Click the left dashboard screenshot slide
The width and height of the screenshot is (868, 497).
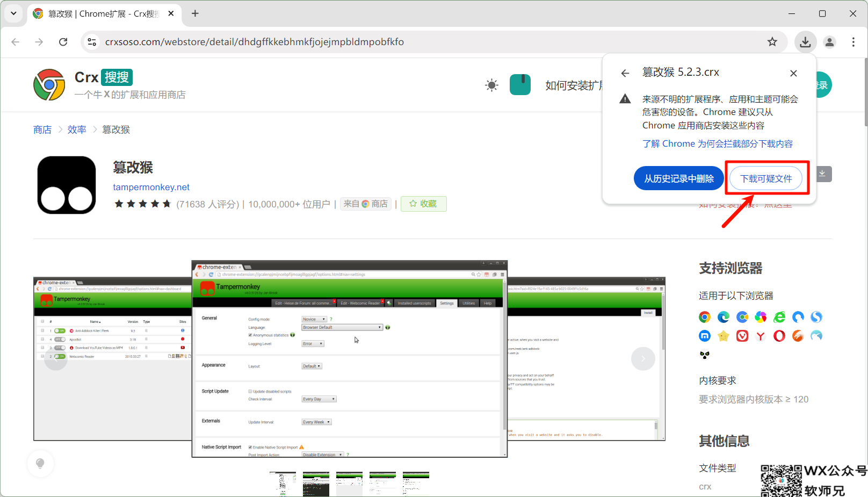(x=113, y=359)
